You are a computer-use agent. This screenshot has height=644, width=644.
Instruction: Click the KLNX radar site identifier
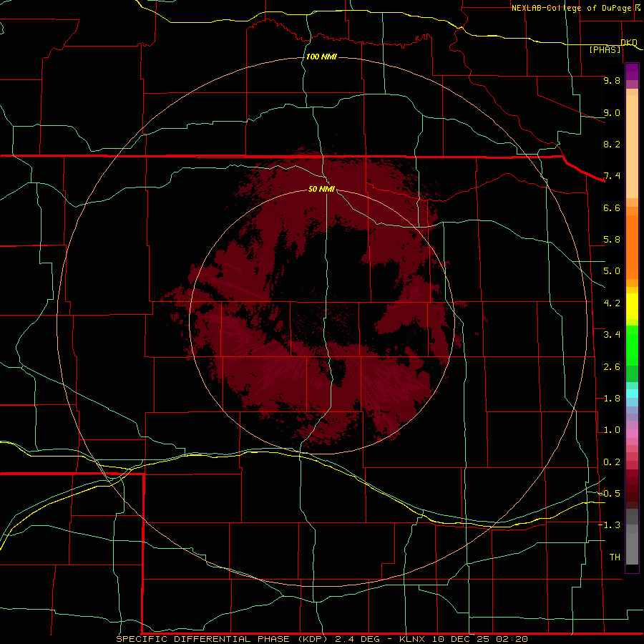point(413,639)
